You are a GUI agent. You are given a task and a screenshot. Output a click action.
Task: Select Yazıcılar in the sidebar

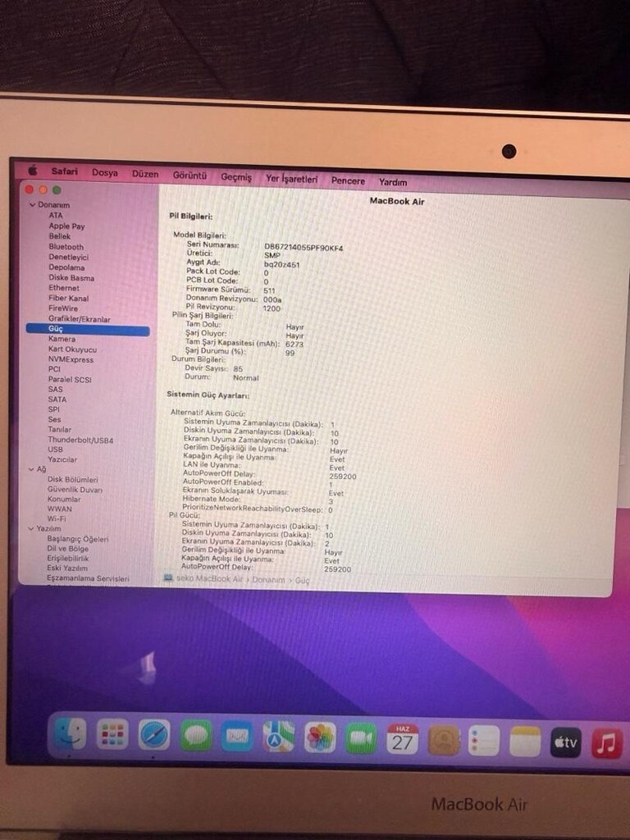coord(62,459)
